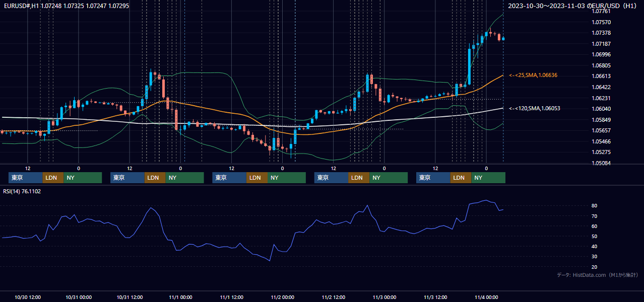
Task: Select the 11/2 00:00 time axis label
Action: (283, 297)
